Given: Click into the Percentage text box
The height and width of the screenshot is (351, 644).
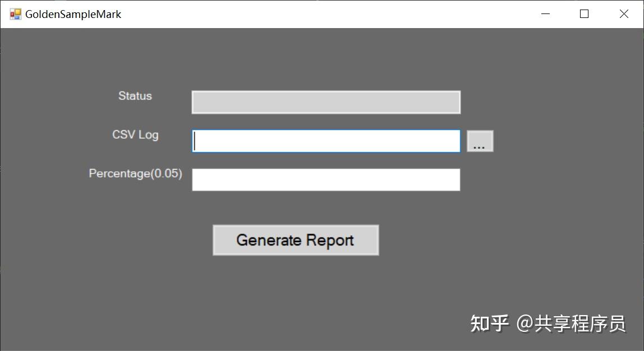Looking at the screenshot, I should [325, 180].
